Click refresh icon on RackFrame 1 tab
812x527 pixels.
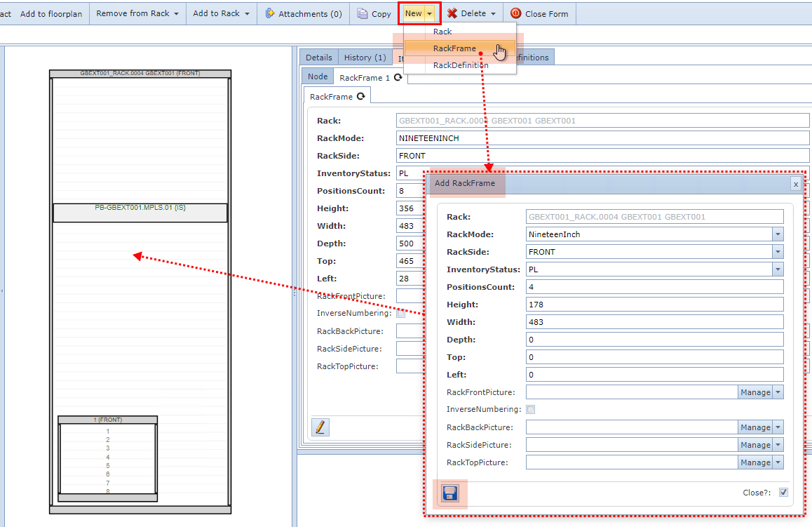[398, 78]
